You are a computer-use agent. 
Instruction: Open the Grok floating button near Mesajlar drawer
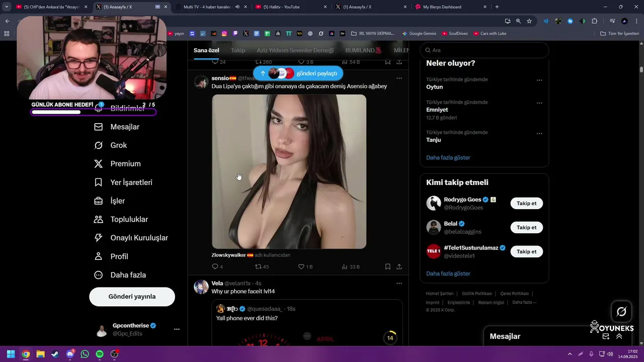621,312
